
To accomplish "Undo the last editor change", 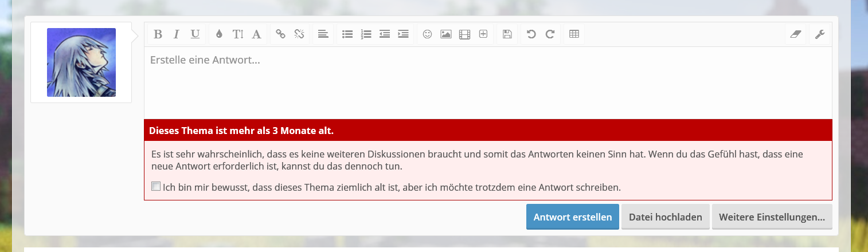I will pyautogui.click(x=531, y=34).
